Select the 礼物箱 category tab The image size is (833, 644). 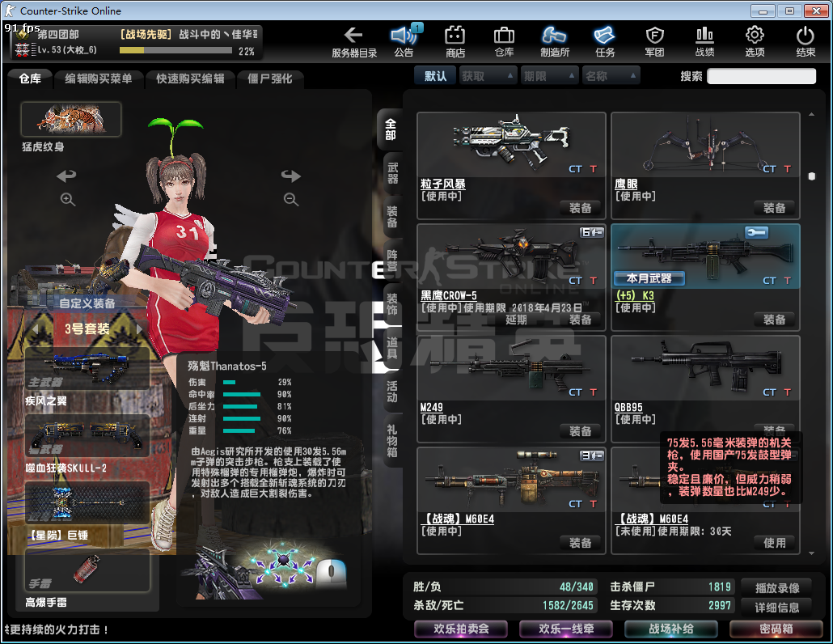coord(392,440)
